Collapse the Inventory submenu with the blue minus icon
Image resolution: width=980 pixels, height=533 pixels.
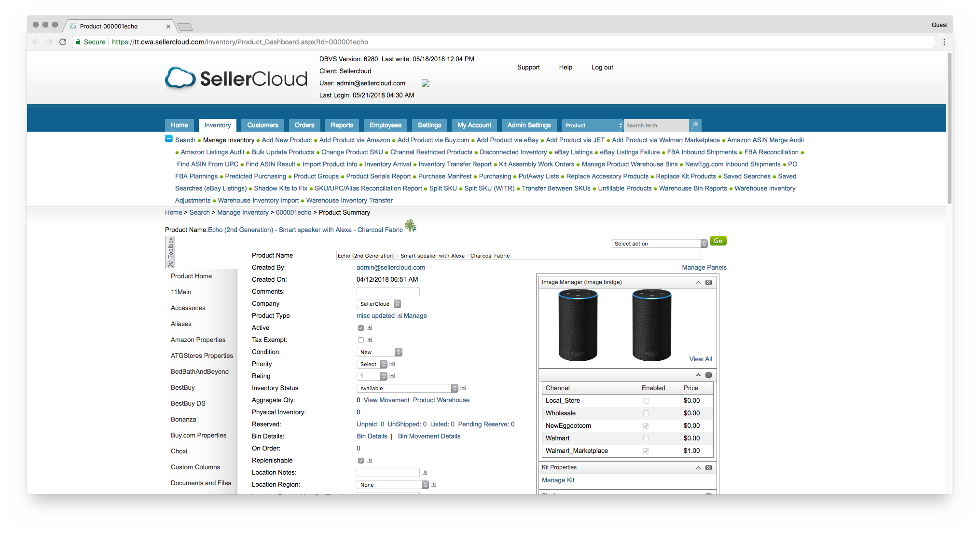[169, 139]
